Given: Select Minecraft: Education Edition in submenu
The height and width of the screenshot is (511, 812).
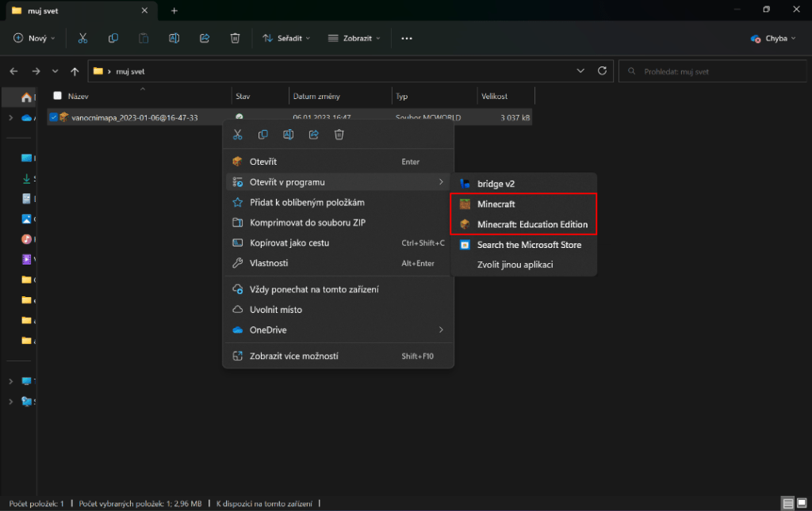Looking at the screenshot, I should point(532,224).
